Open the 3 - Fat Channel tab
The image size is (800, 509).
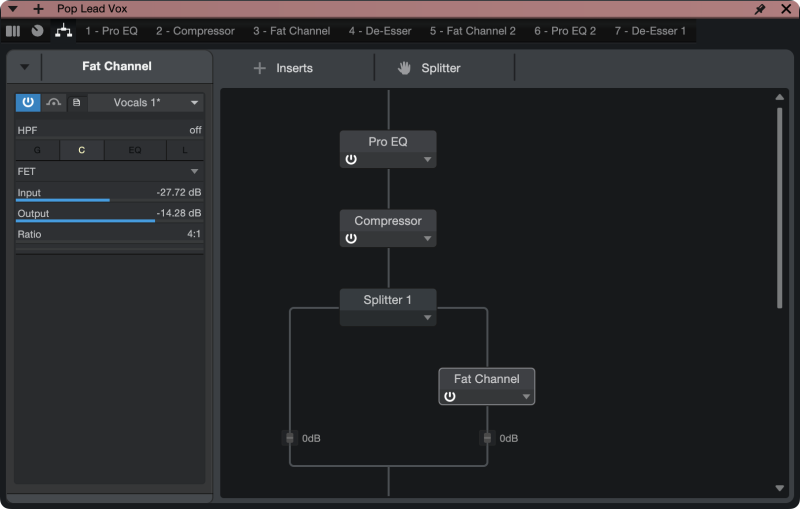point(292,31)
